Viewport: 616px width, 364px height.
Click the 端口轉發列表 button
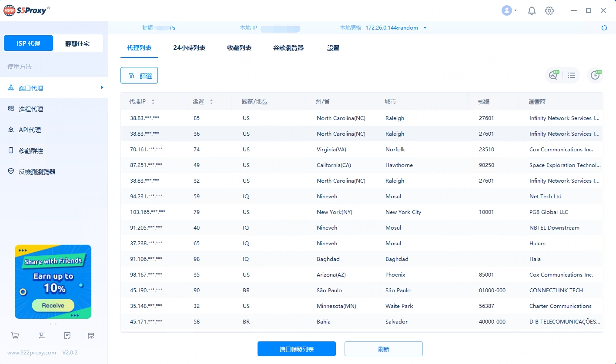[x=296, y=349]
